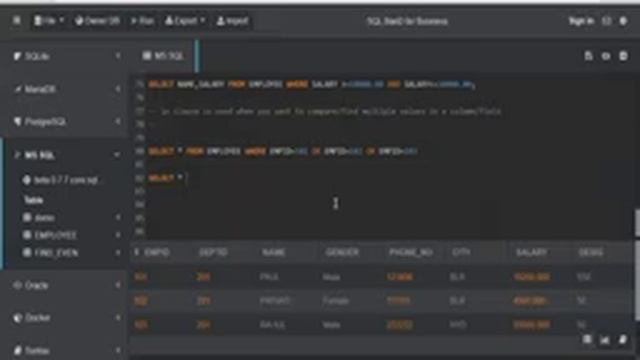Select the FIND_EVEN table

pyautogui.click(x=56, y=253)
